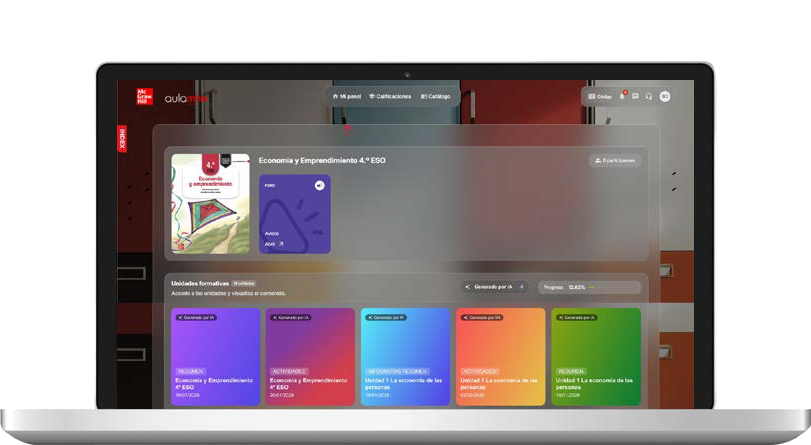Viewport: 811px width, 445px height.
Task: Click the megaphone icon on Foro card
Action: click(320, 185)
